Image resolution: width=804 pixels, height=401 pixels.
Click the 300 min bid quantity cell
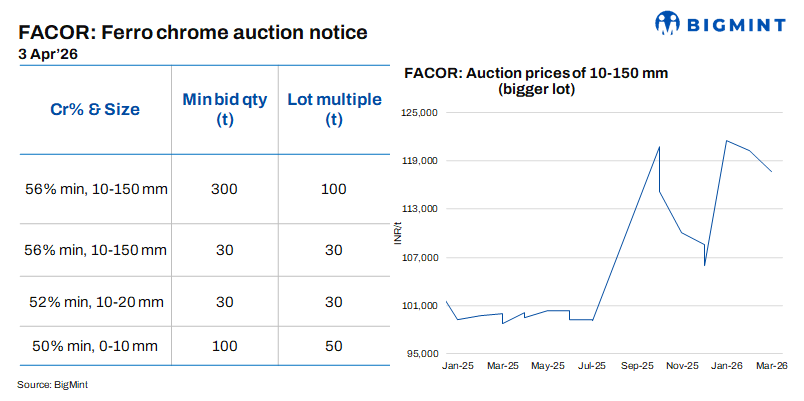(x=224, y=189)
